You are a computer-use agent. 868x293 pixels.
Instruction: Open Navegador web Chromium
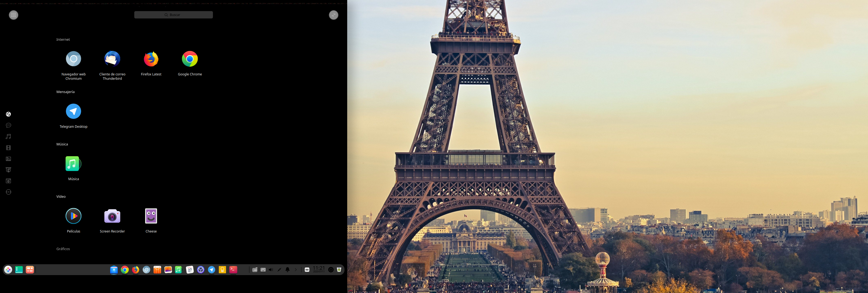(x=74, y=59)
